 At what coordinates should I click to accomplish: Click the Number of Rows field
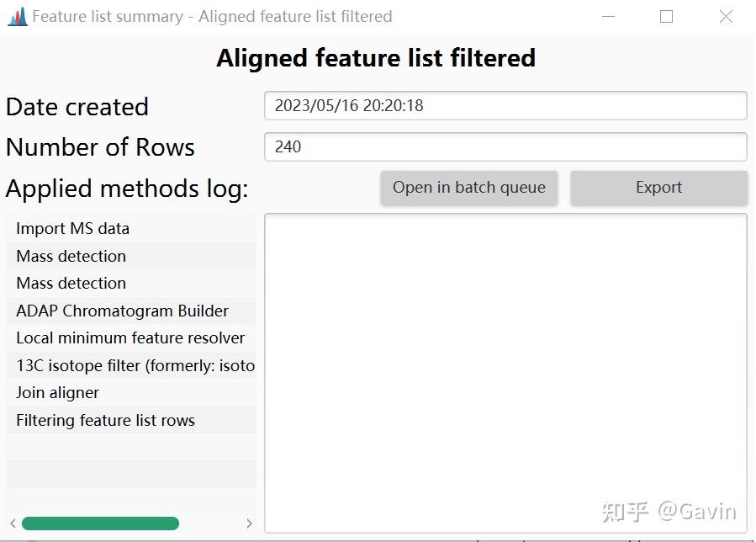click(505, 146)
